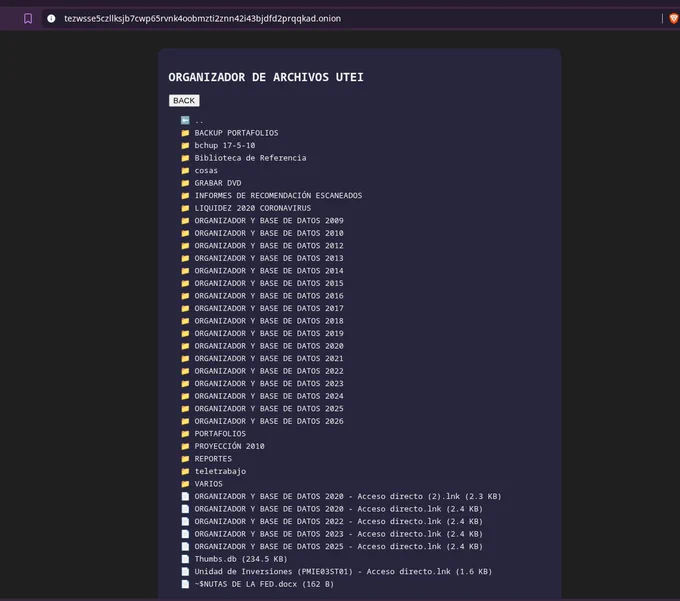Open ORGANIZADOR Y BASE DE DATOS 2018 folder
Image resolution: width=680 pixels, height=601 pixels.
(x=269, y=321)
